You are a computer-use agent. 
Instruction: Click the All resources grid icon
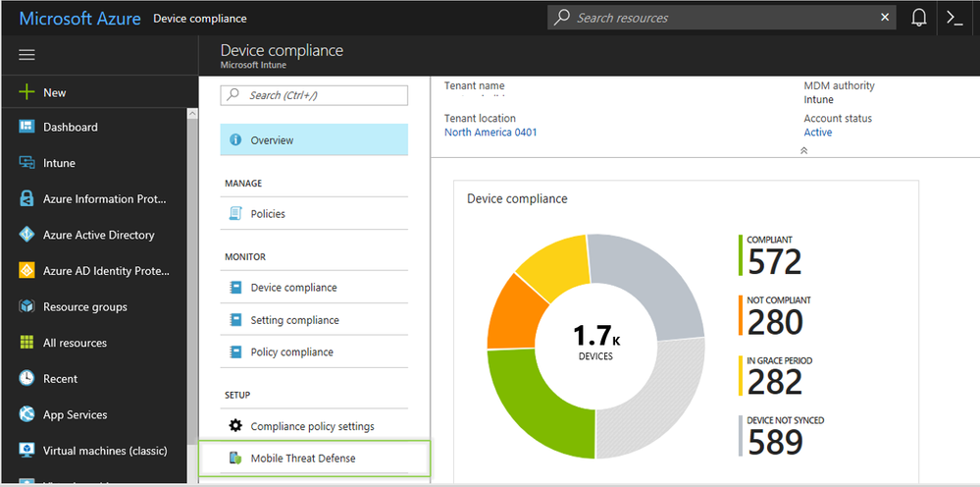[x=26, y=343]
